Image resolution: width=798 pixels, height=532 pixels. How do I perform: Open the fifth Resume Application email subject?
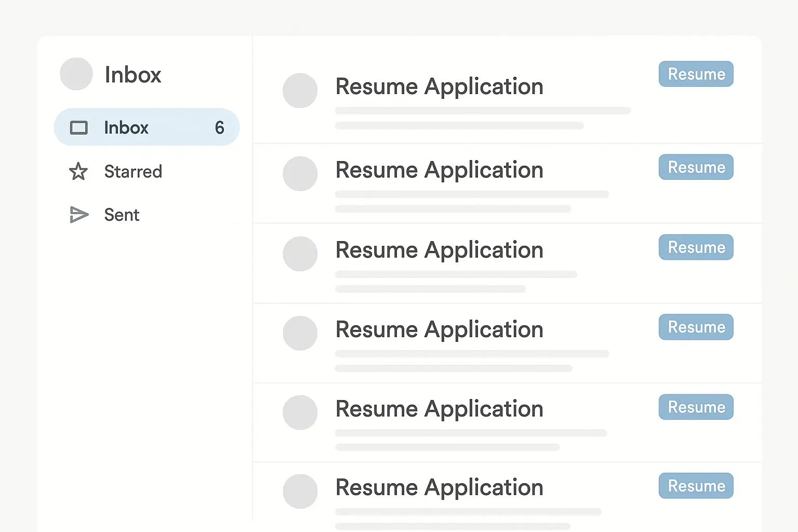point(439,409)
